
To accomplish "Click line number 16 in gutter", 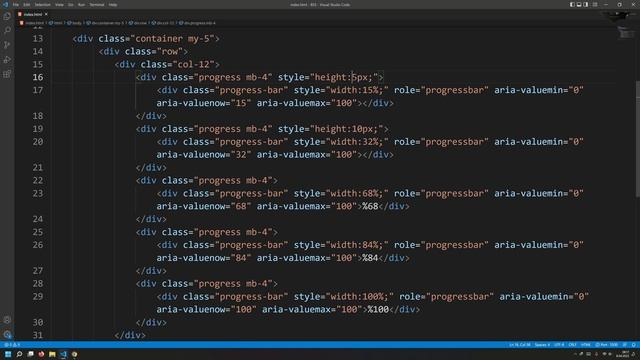I will 38,77.
